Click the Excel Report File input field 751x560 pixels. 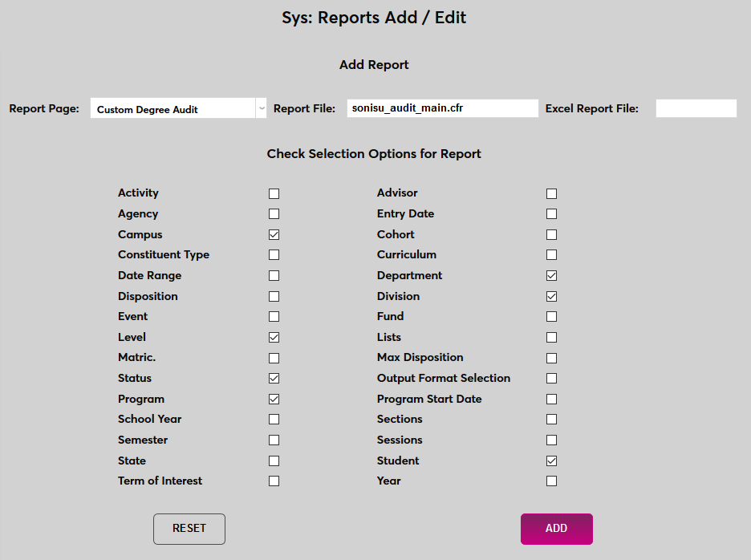point(696,108)
